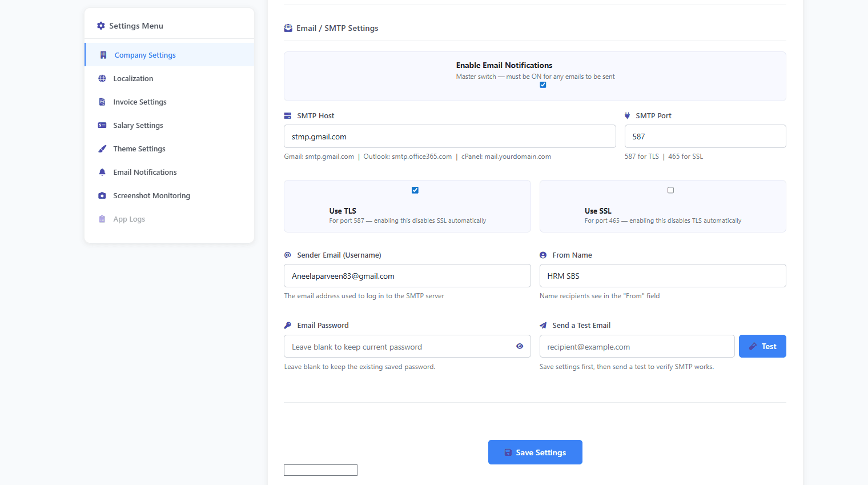868x485 pixels.
Task: Click the 'Enable Email Notifications' heading
Action: [x=504, y=65]
